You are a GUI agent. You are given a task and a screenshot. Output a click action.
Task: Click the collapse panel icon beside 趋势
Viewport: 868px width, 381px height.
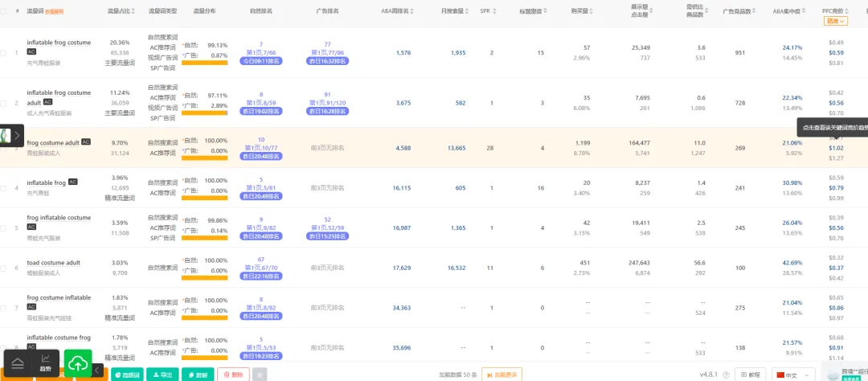(18, 363)
